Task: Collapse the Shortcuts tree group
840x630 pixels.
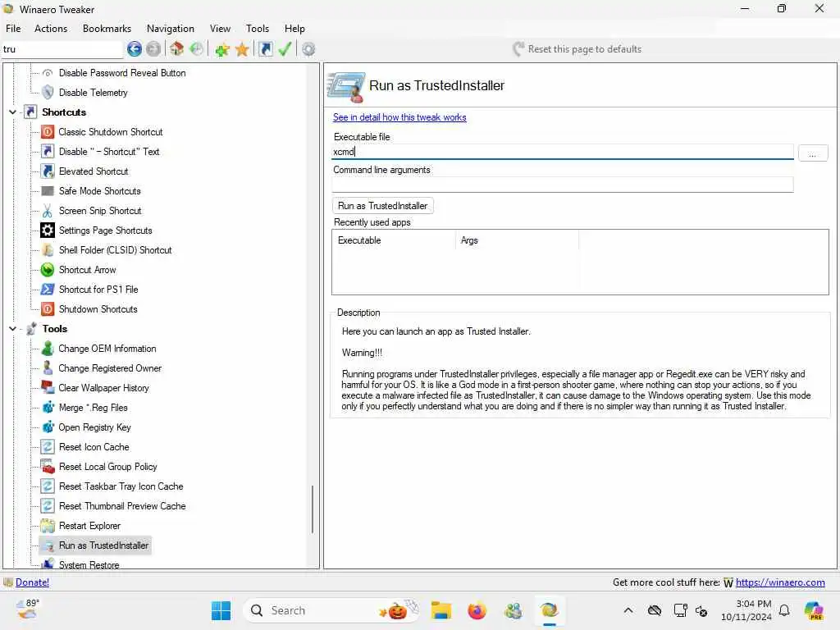Action: pos(13,112)
